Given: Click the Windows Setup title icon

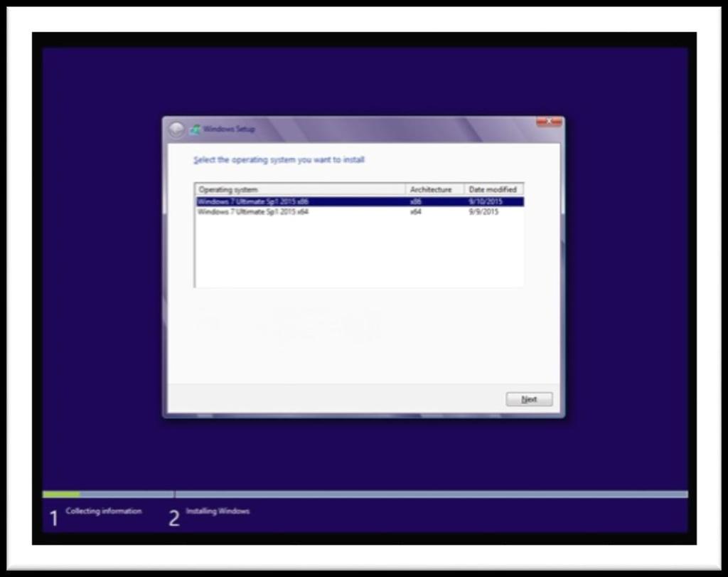Looking at the screenshot, I should pyautogui.click(x=196, y=129).
